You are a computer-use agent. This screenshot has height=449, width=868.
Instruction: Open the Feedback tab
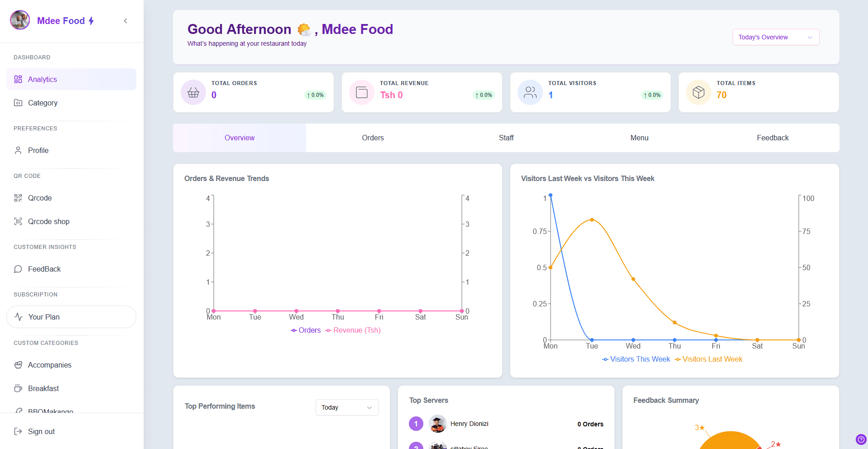coord(772,138)
